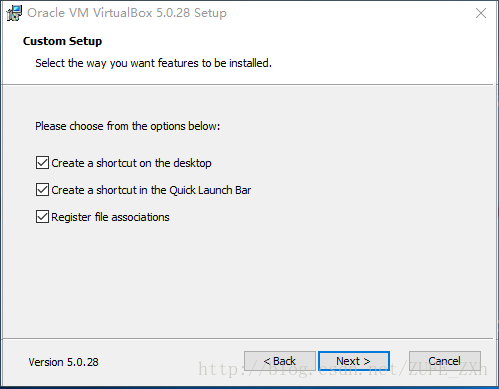Click the 'Custom Setup' heading
The width and height of the screenshot is (499, 389).
[62, 41]
